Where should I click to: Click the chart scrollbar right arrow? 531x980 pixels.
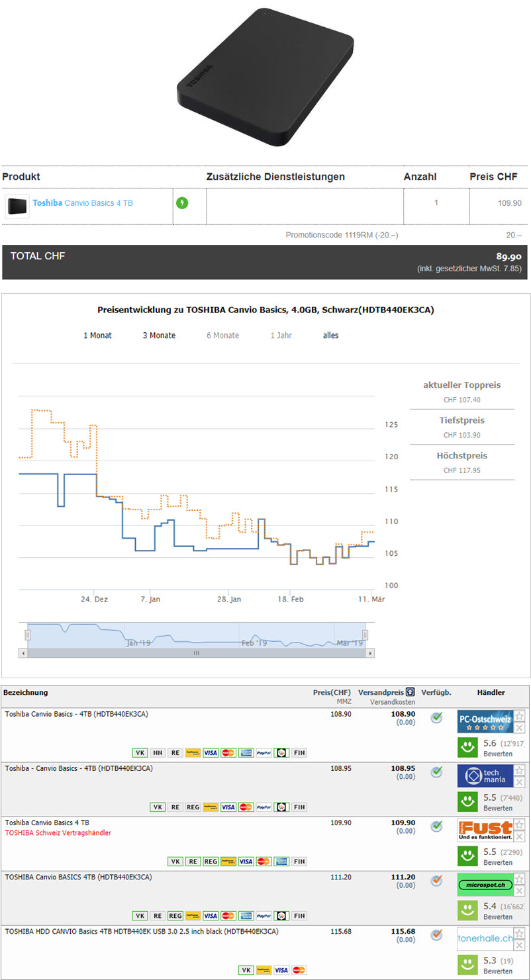pyautogui.click(x=370, y=653)
